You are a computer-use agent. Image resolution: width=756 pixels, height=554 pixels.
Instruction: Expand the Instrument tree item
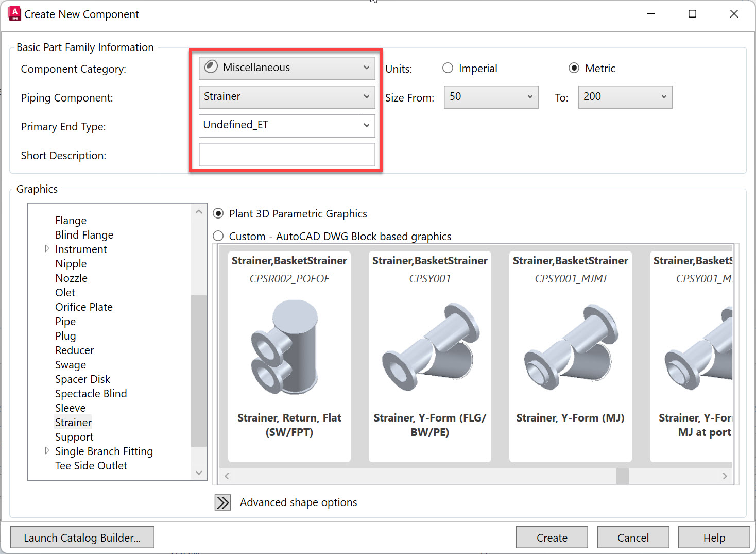click(47, 249)
